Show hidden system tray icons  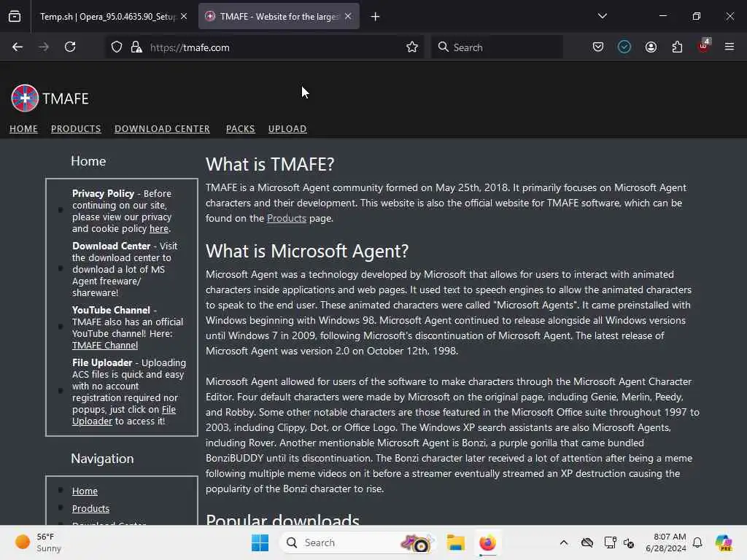coord(564,542)
